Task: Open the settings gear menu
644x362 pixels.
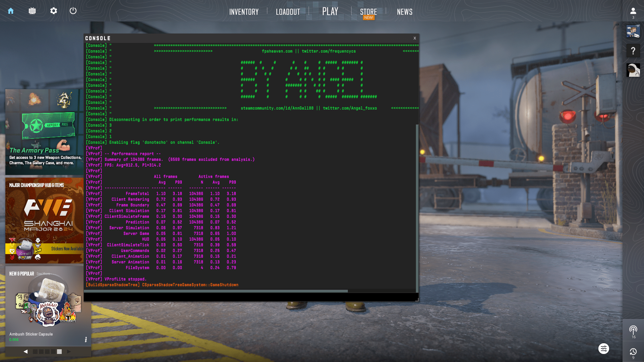Action: point(54,11)
